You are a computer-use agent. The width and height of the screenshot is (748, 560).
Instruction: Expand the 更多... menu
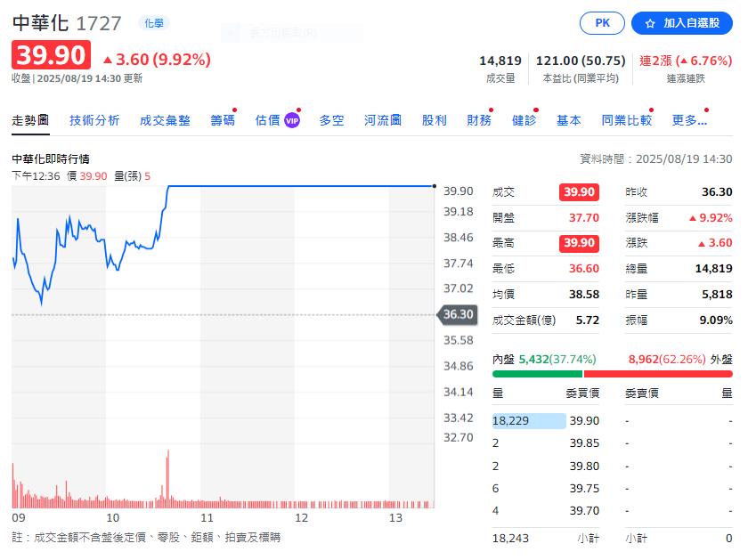click(x=689, y=120)
